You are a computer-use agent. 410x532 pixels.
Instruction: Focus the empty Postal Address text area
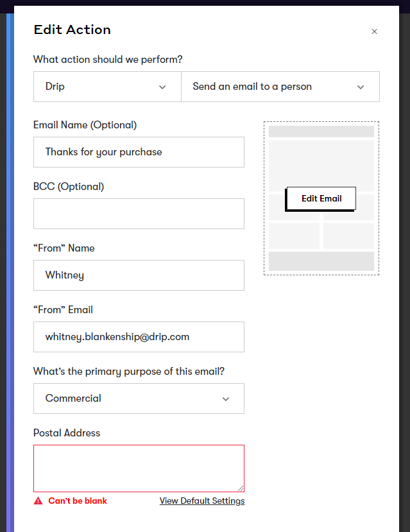pos(139,468)
